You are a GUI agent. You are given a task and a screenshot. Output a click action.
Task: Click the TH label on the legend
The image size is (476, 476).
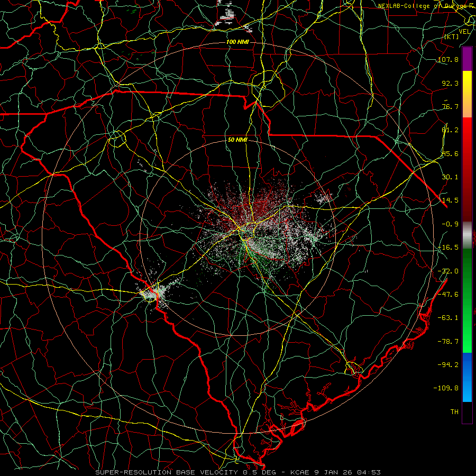[x=454, y=412]
